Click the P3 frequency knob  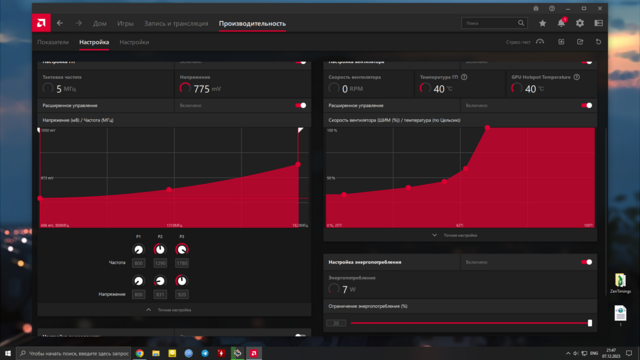coord(182,249)
